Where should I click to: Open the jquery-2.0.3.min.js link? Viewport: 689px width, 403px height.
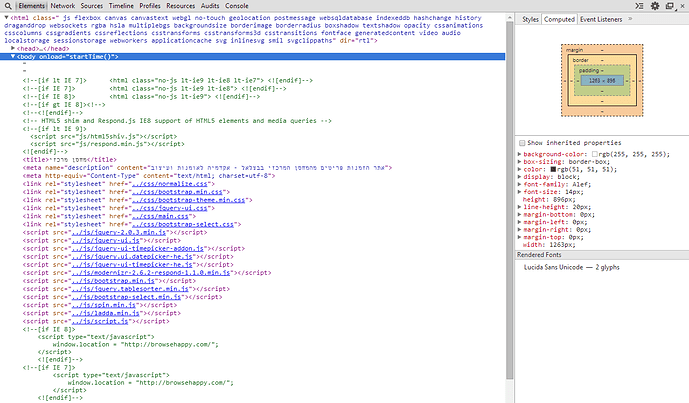pyautogui.click(x=119, y=232)
